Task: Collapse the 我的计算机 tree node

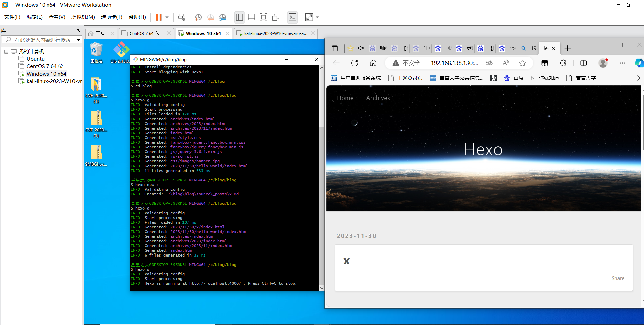Action: click(6, 52)
